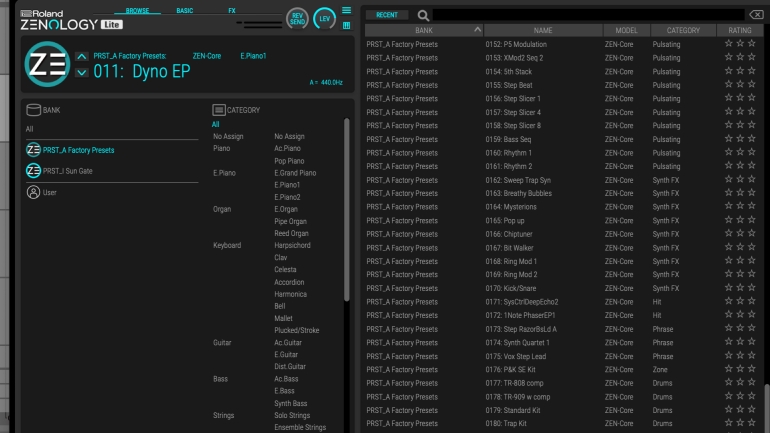770x433 pixels.
Task: Sort by the BANK column header
Action: click(x=424, y=30)
